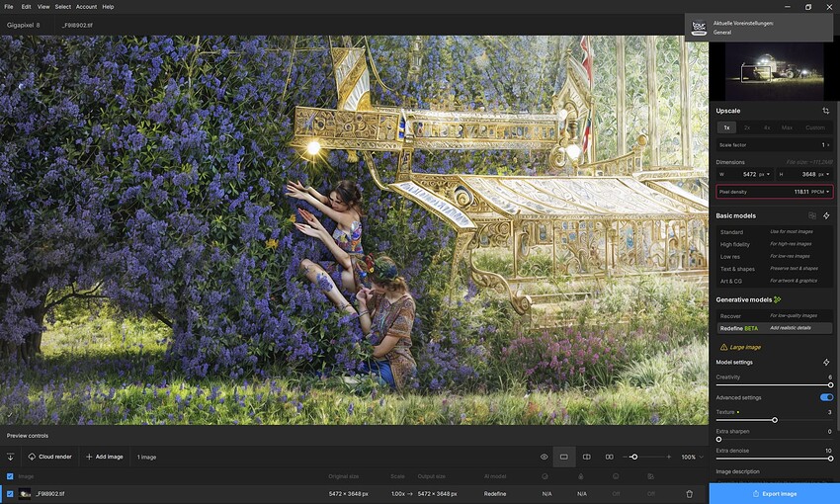Open the 100% zoom level dropdown
The height and width of the screenshot is (504, 840).
pos(693,457)
